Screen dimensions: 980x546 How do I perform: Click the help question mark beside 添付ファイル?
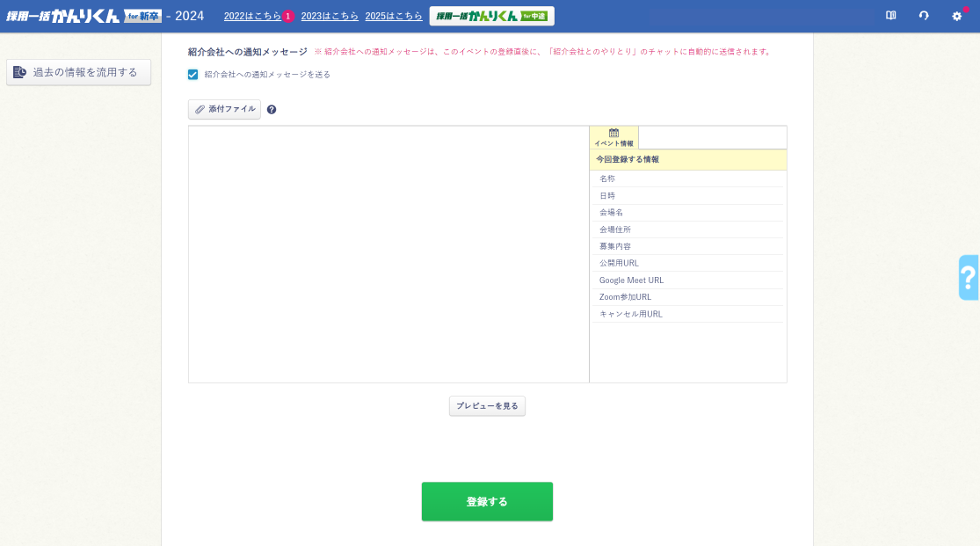pos(272,110)
